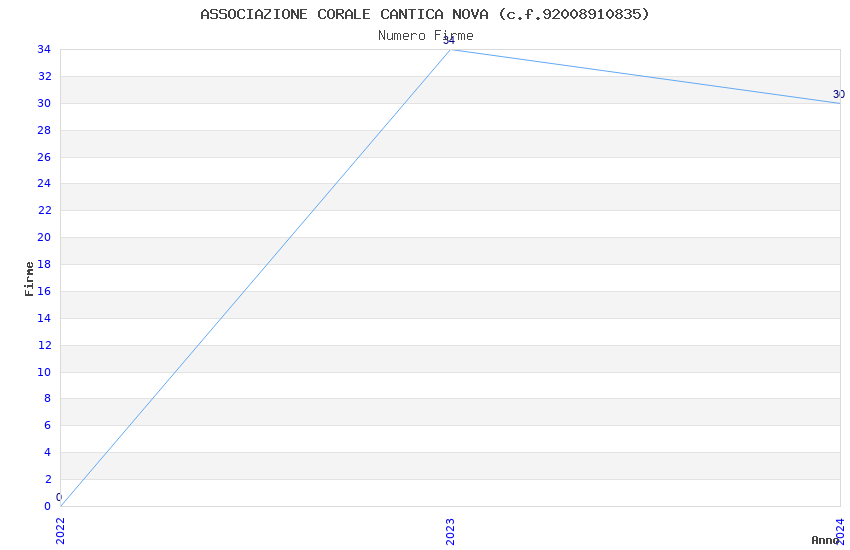This screenshot has height=550, width=850.
Task: Select the 2022 x-axis label
Action: pyautogui.click(x=60, y=531)
